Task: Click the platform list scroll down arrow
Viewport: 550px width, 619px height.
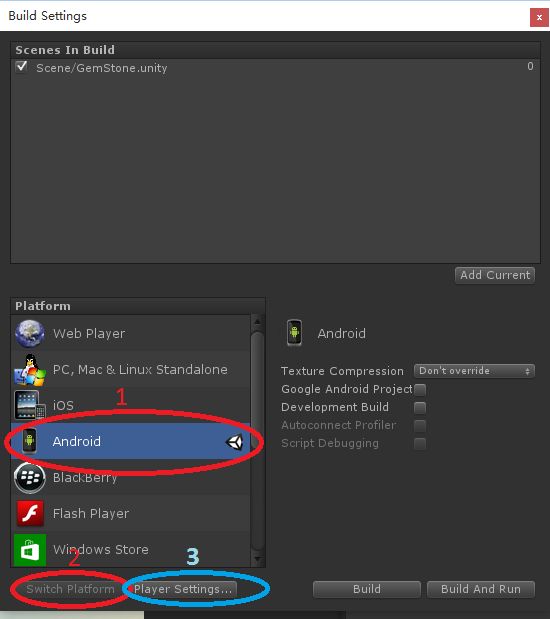Action: pos(257,559)
